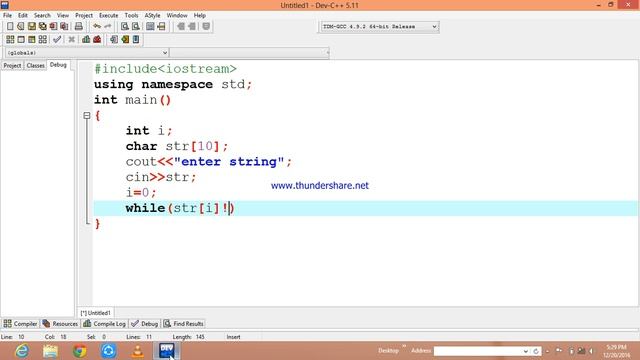Print the source using the printer icon

pyautogui.click(x=79, y=27)
